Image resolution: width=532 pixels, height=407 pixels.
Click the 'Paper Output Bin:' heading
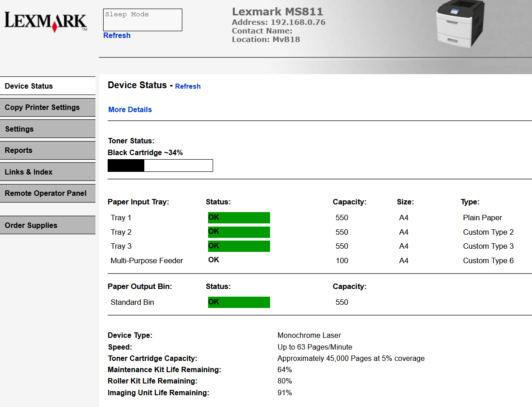click(140, 286)
